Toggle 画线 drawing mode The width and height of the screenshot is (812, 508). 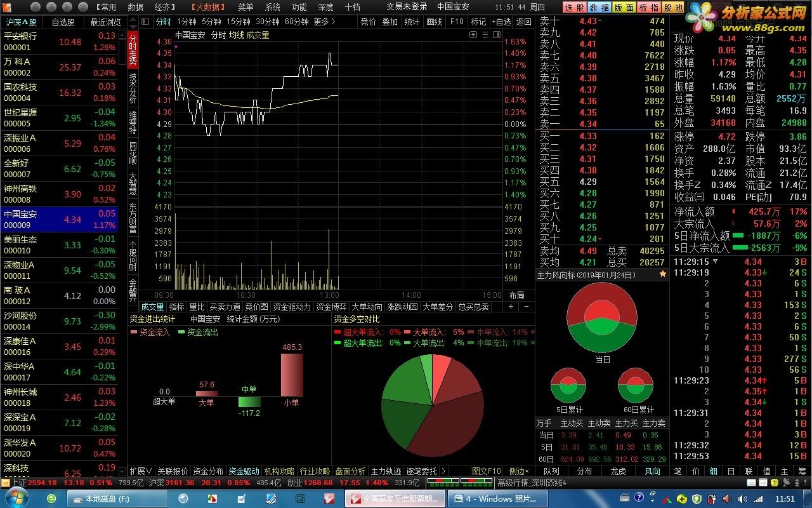pos(434,22)
